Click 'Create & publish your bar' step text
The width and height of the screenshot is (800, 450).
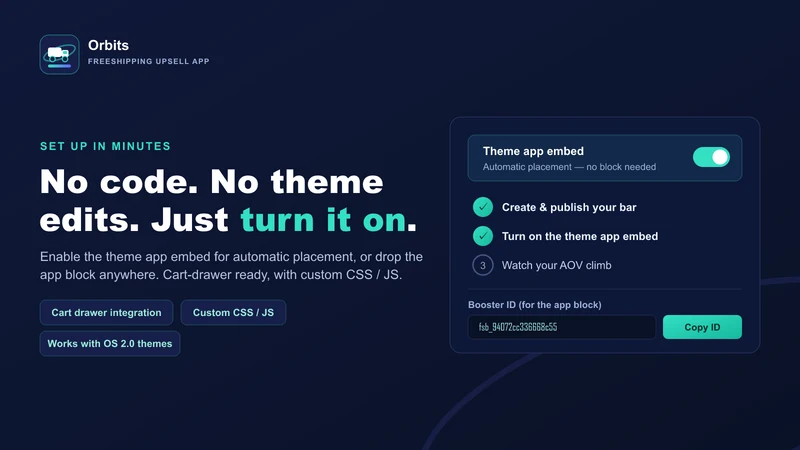569,207
